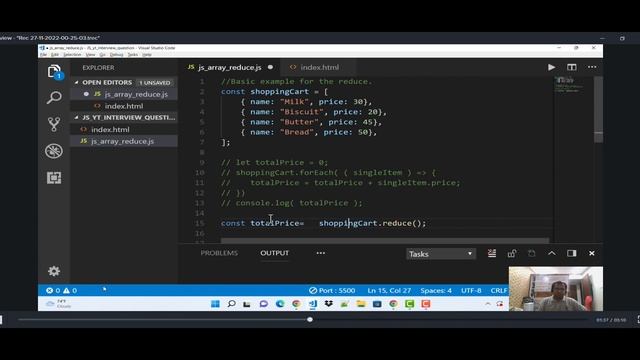Open the Manage gear icon
640x360 pixels.
click(54, 271)
